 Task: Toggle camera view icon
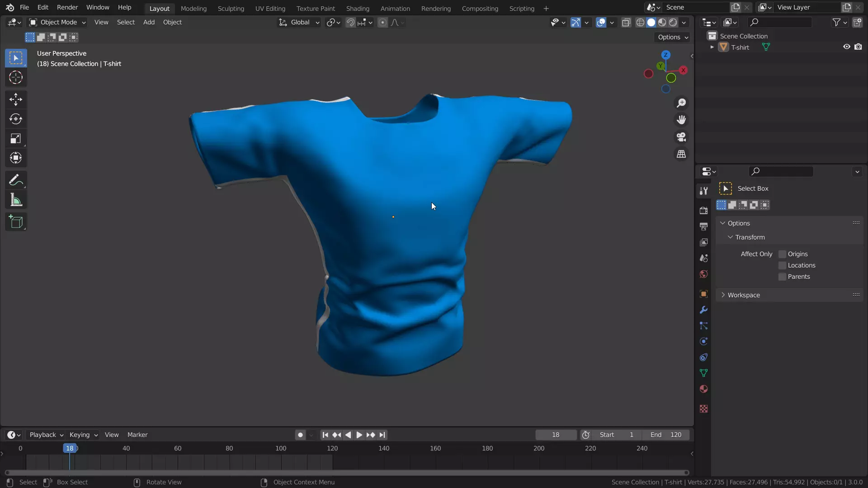click(x=681, y=137)
